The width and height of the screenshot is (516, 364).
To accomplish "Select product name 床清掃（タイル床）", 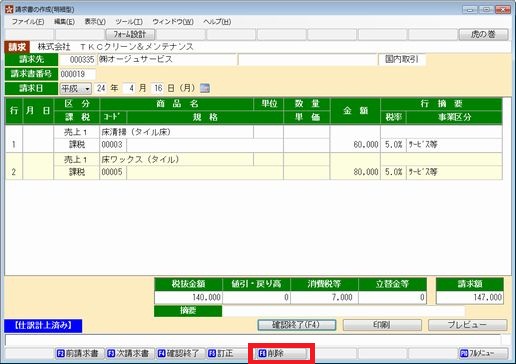I will click(177, 132).
